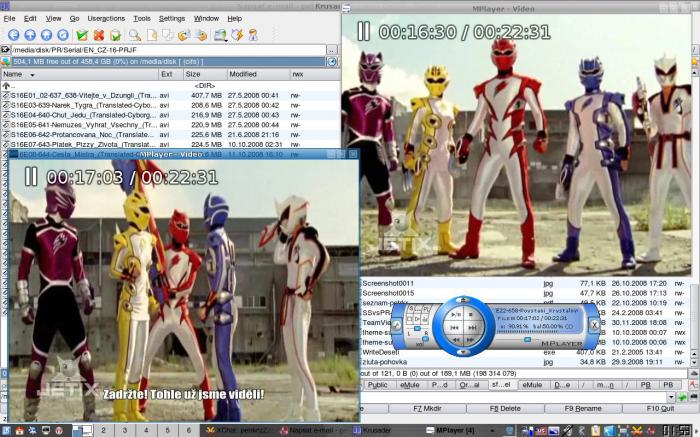Screen dimensions: 700x437
Task: Sort files by Size column header
Action: tap(204, 74)
